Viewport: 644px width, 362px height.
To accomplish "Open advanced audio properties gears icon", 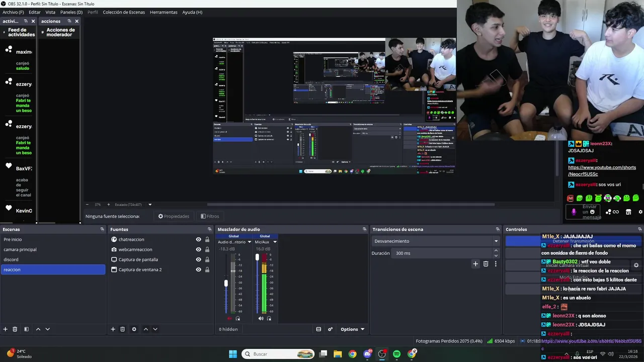I will (331, 329).
